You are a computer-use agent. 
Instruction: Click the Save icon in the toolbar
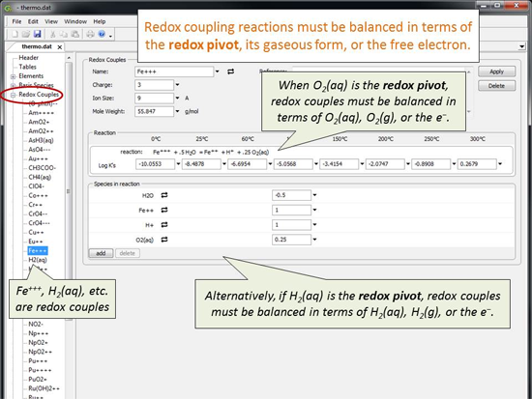click(38, 34)
